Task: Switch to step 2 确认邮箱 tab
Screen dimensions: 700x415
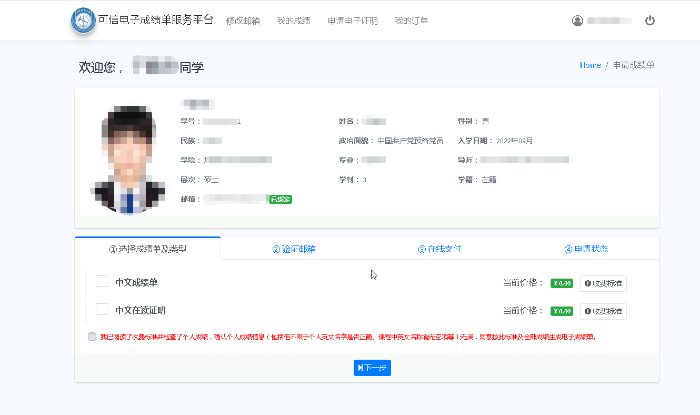Action: tap(293, 249)
